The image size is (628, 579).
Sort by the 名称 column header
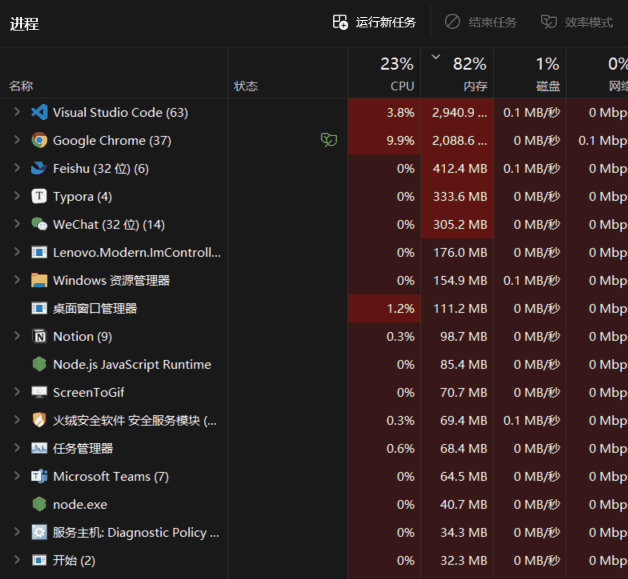114,73
